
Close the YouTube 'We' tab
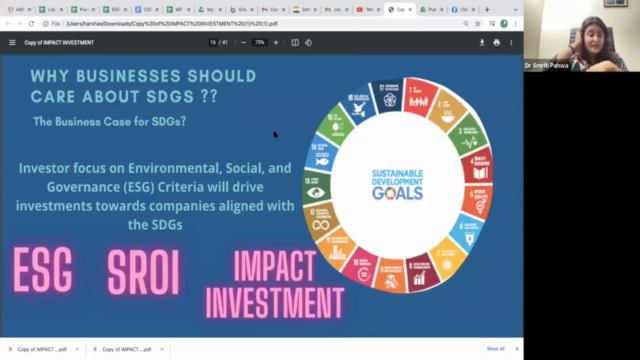pyautogui.click(x=378, y=9)
